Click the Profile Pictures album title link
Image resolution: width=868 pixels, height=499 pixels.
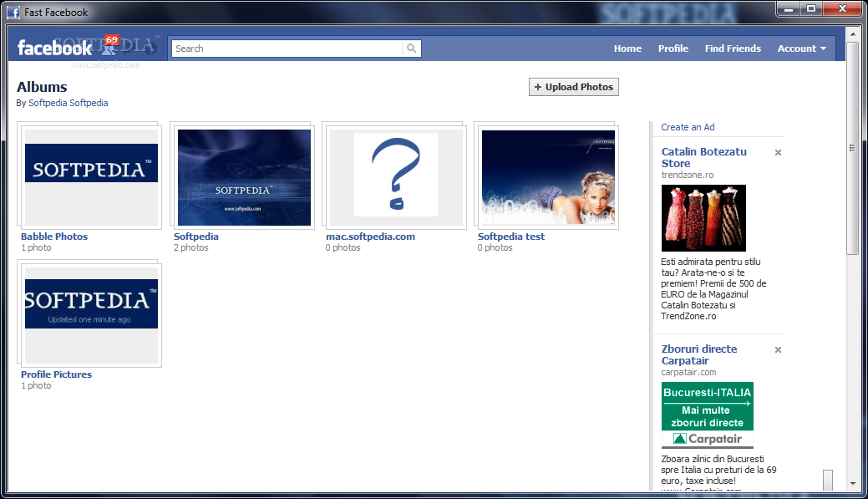(57, 374)
